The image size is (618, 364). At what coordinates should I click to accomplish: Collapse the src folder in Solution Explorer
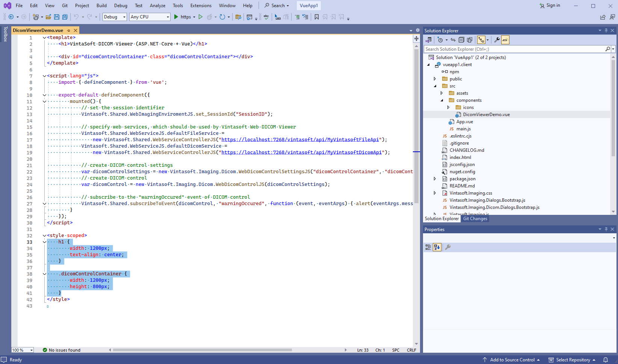[435, 86]
